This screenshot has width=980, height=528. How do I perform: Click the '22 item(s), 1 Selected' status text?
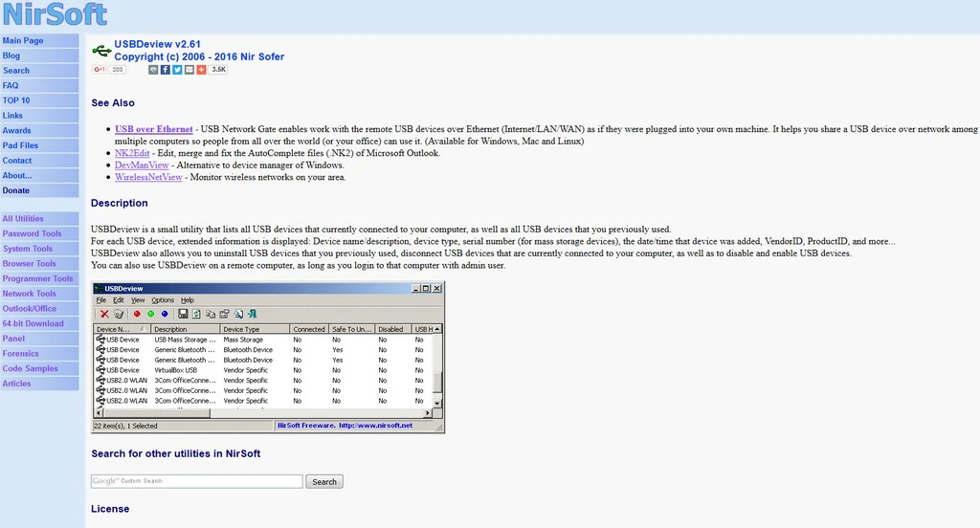coord(125,426)
